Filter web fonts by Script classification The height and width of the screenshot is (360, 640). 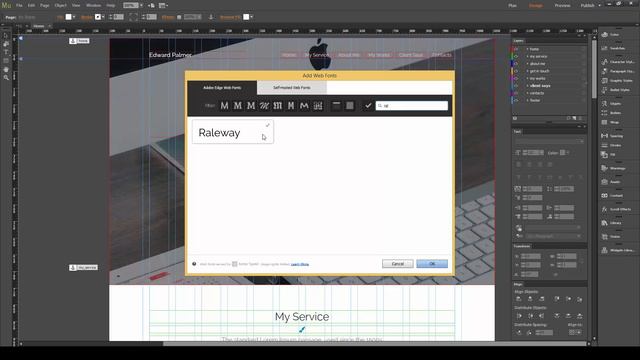coord(264,106)
